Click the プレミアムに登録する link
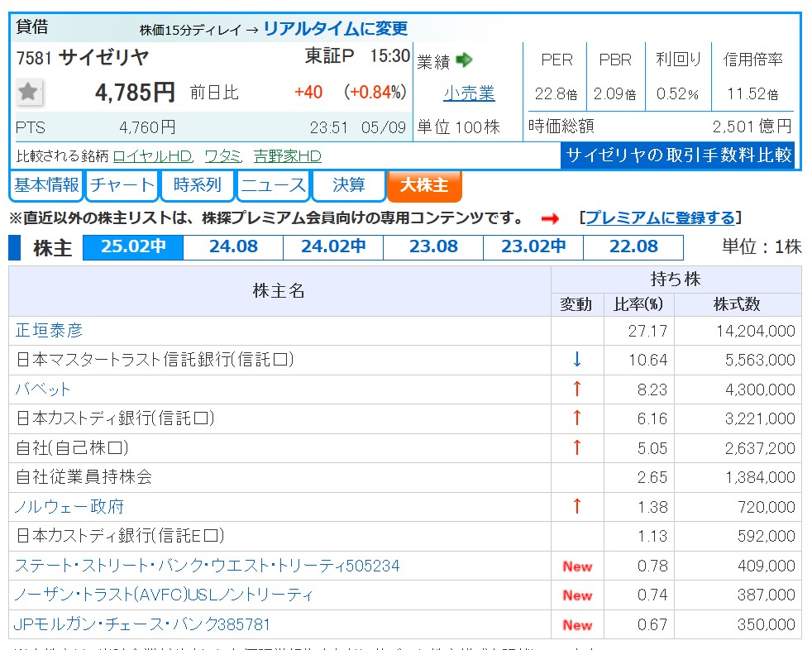812x650 pixels. (660, 218)
